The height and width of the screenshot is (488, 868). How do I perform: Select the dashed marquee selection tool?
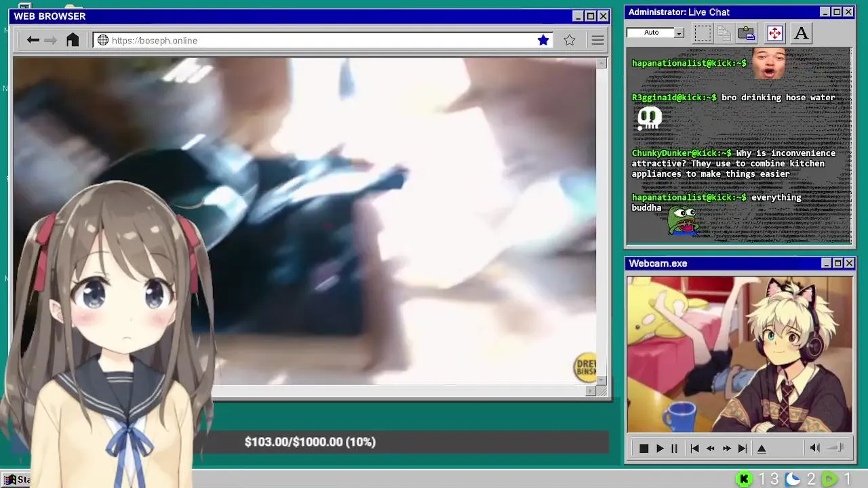click(x=703, y=33)
